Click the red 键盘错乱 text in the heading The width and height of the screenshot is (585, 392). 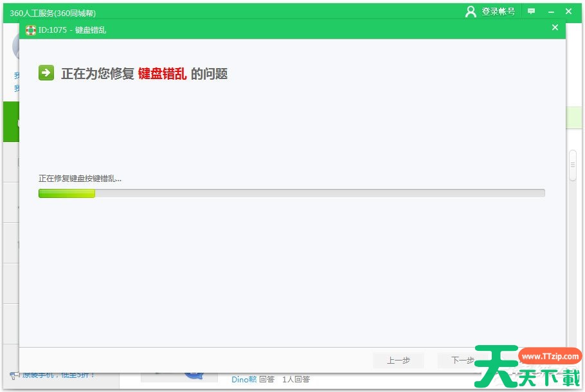[162, 73]
